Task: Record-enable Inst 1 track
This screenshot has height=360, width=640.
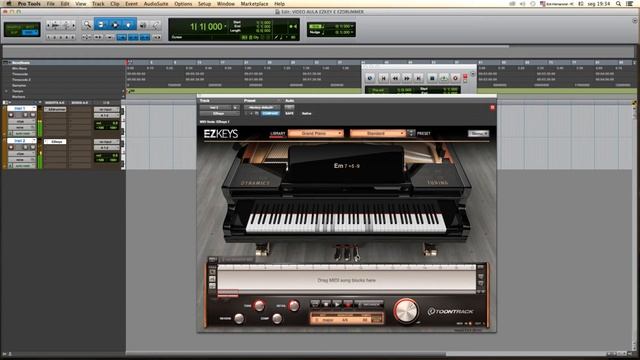Action: (11, 115)
